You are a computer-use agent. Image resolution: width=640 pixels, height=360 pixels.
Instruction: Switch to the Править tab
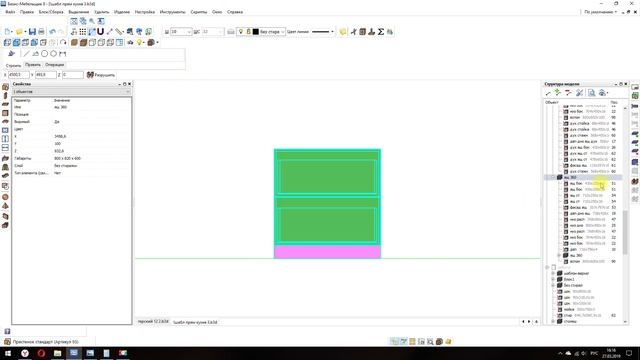click(x=33, y=64)
